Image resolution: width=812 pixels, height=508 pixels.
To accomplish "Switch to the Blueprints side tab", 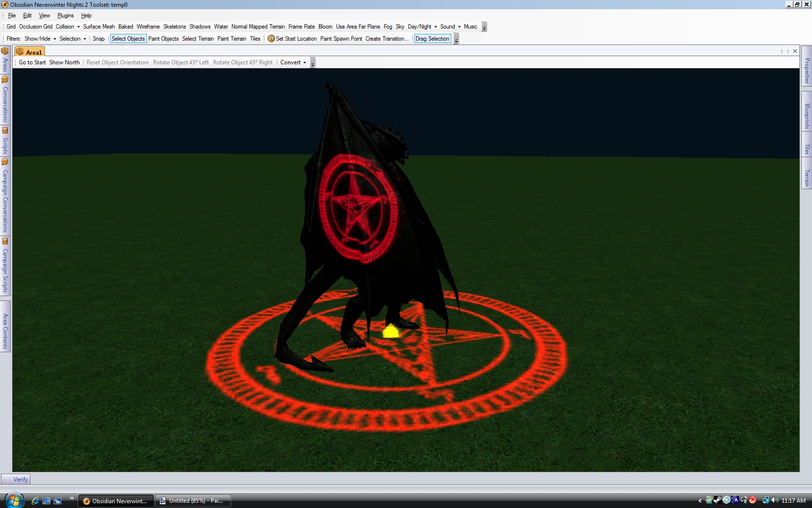I will click(807, 116).
